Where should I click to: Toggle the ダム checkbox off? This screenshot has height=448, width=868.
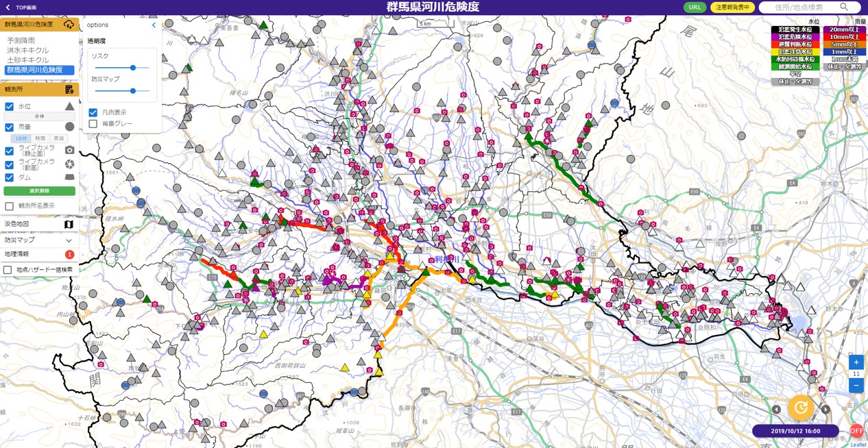coord(10,177)
